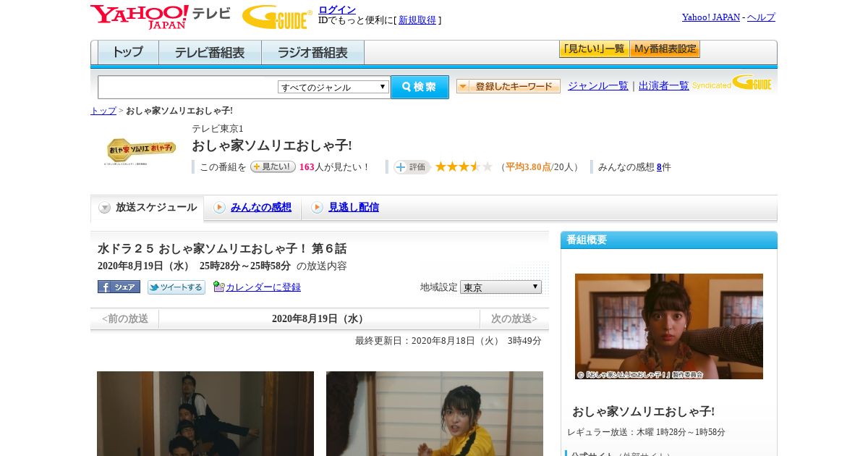The width and height of the screenshot is (868, 456).
Task: Open the ラジオ番組表 tab
Action: [x=312, y=53]
